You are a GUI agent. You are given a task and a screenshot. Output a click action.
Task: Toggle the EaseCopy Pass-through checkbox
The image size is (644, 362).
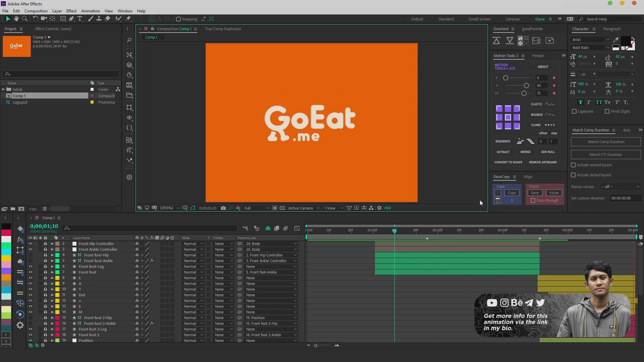[x=533, y=200]
